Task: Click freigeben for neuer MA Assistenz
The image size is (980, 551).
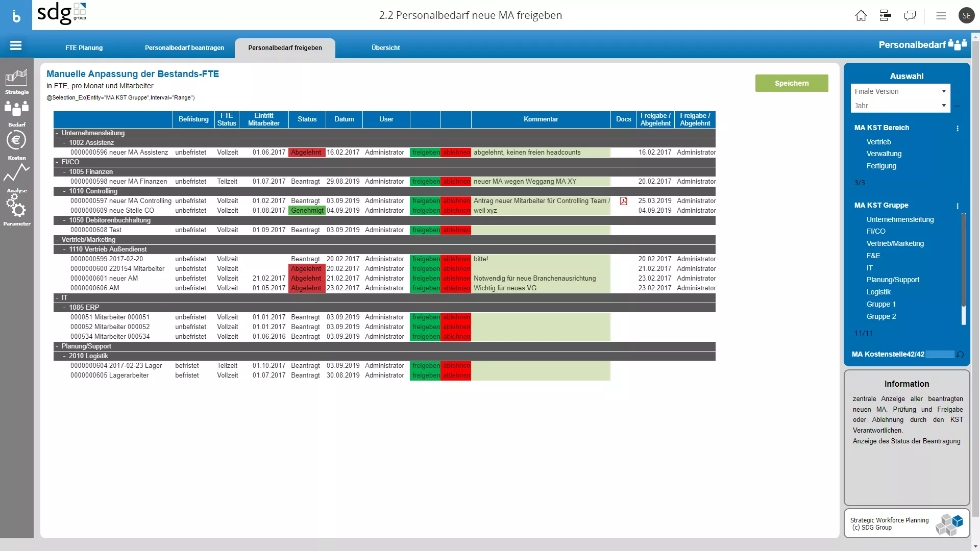Action: [x=425, y=153]
